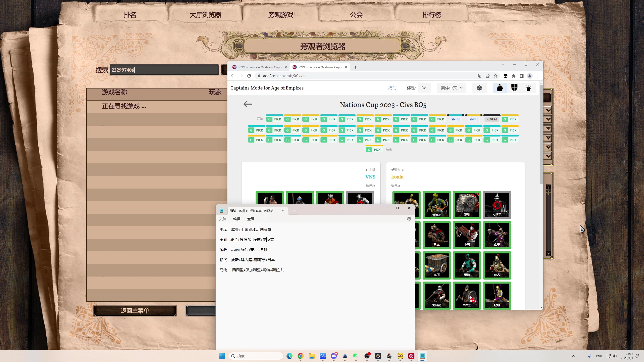Click the game panel scroll-up arrow
644x362 pixels.
[x=548, y=187]
